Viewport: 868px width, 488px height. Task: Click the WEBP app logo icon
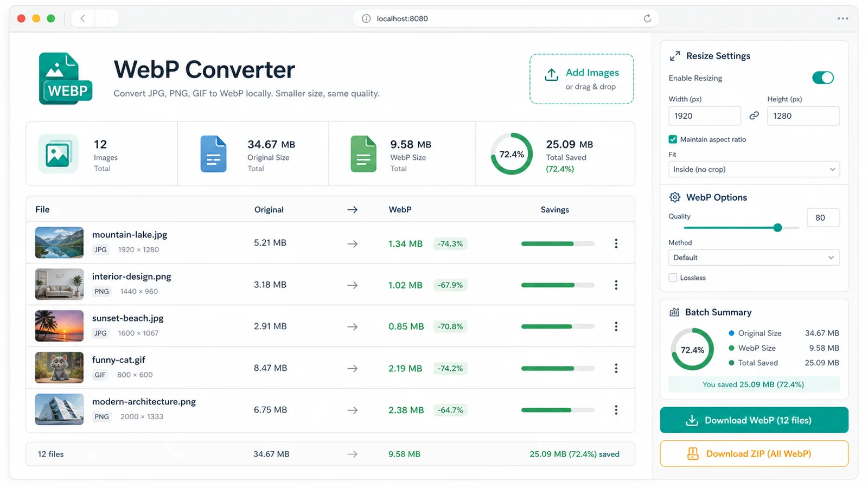[65, 79]
